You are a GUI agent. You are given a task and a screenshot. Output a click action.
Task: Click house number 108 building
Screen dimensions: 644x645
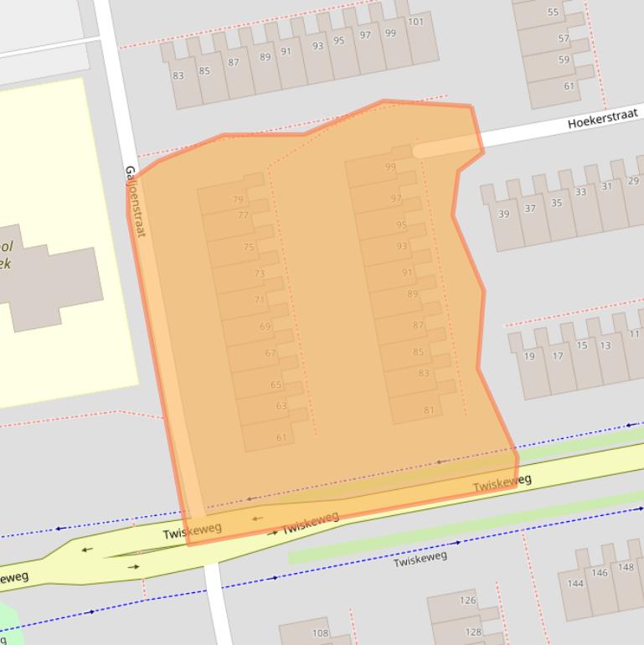pyautogui.click(x=320, y=633)
